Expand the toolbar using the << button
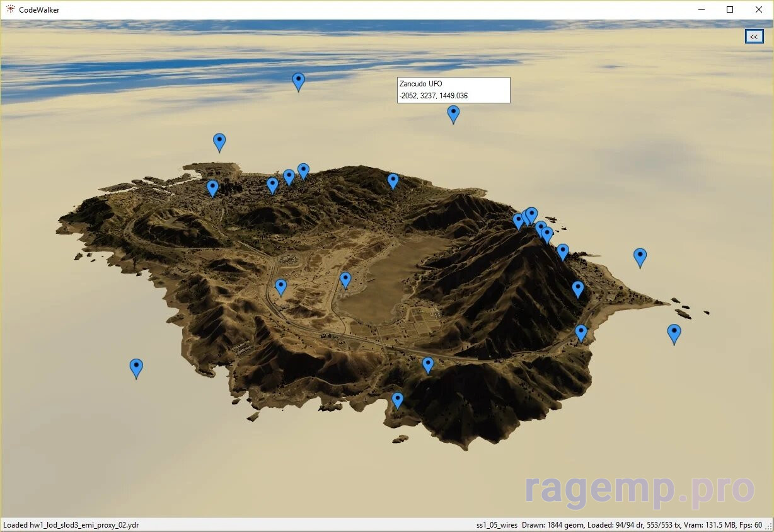Screen dimensions: 774x532 coord(754,37)
